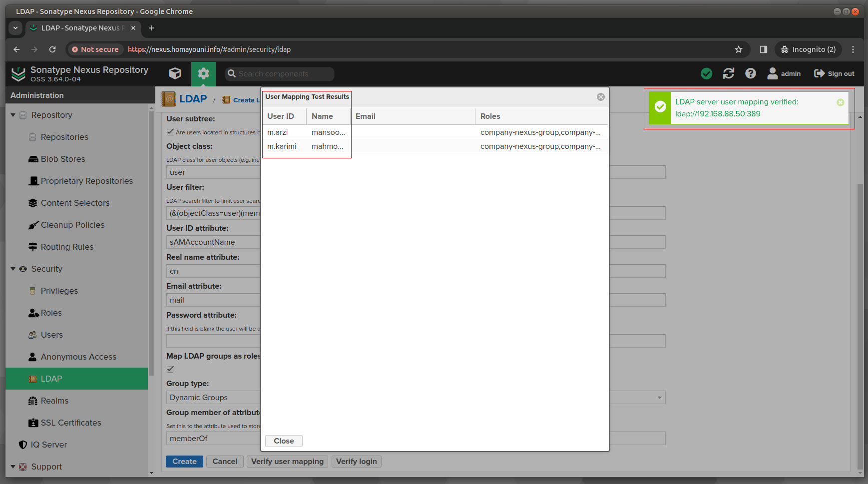Open the tab search dropdown
This screenshot has width=868, height=484.
(x=15, y=28)
